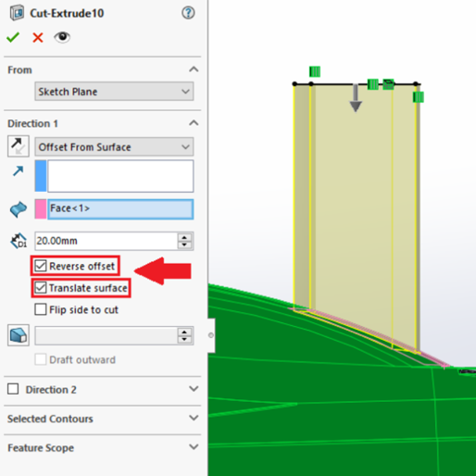Click the D1 offset distance icon
The image size is (476, 476).
[19, 241]
